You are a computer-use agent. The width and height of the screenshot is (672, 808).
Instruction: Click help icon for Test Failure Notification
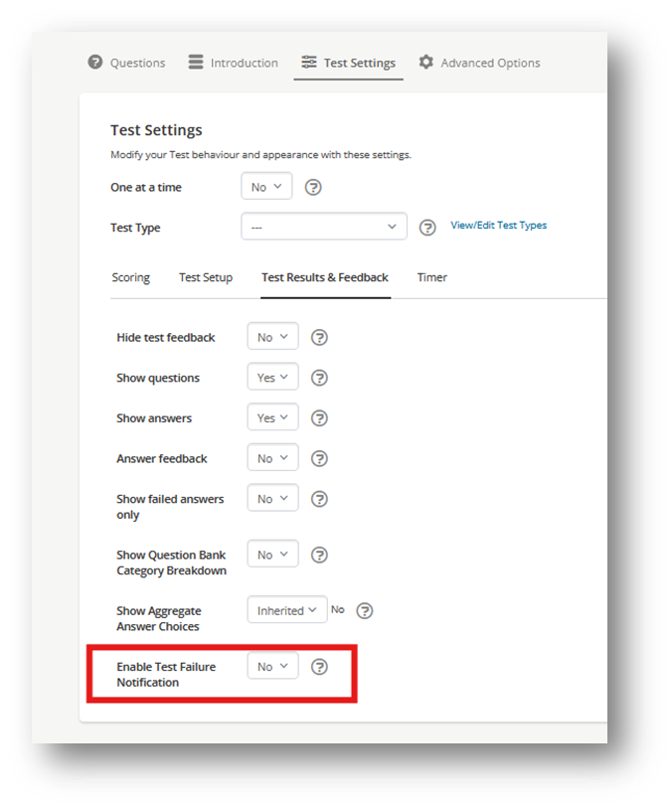319,667
